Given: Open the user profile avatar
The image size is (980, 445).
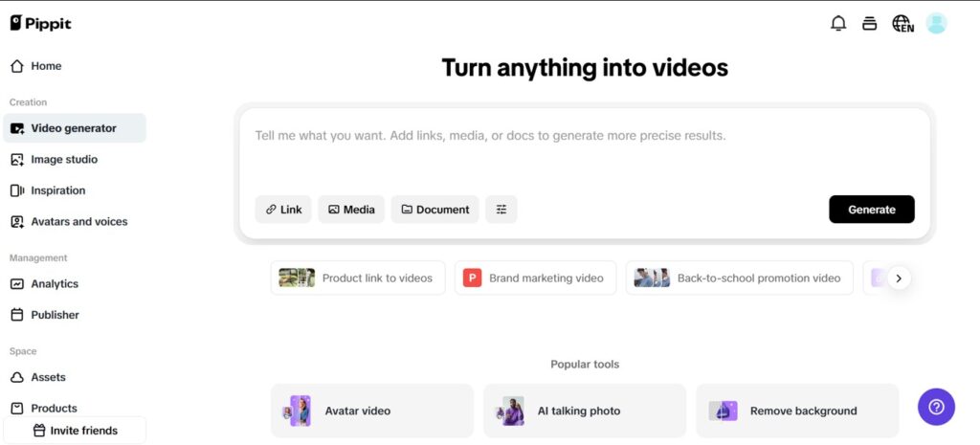Looking at the screenshot, I should click(x=936, y=24).
